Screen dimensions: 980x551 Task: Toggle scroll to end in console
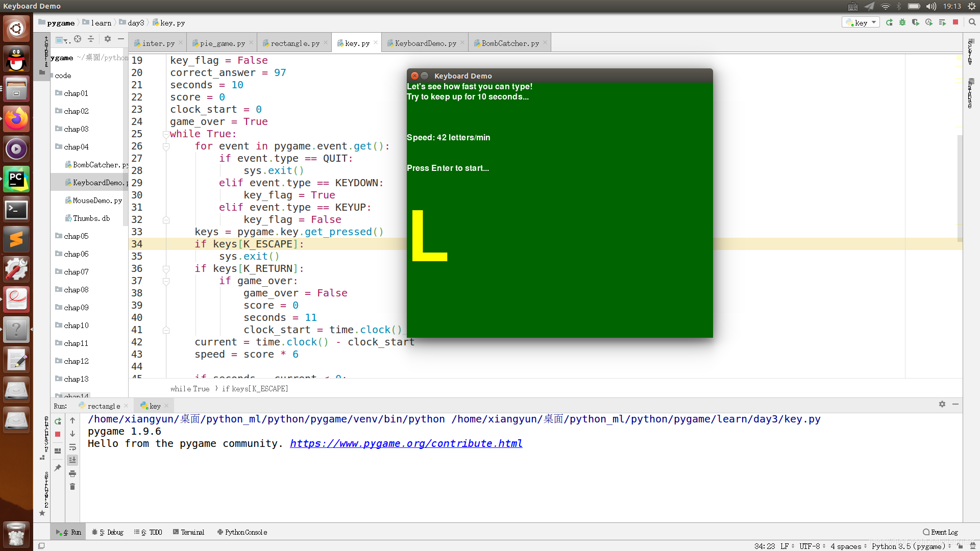click(72, 460)
